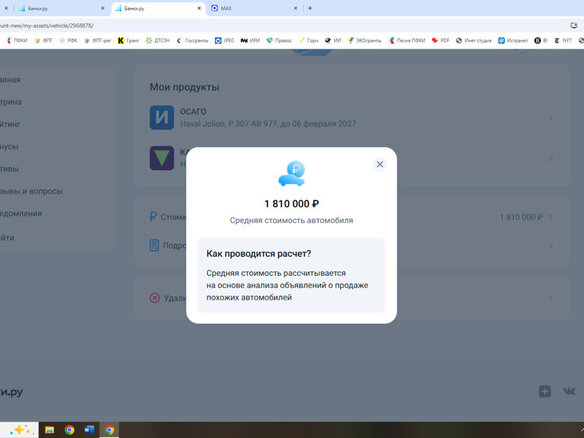
Task: Open the ФПГ-рег bookmark
Action: [x=98, y=40]
